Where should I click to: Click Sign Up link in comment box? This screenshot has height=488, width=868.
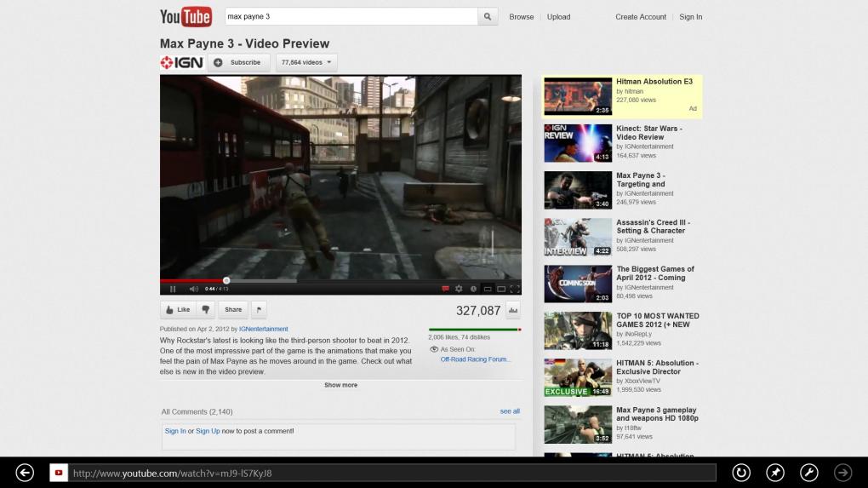(208, 431)
